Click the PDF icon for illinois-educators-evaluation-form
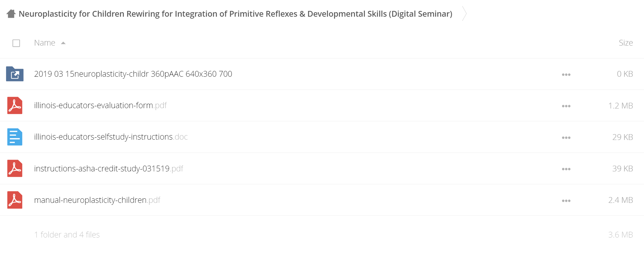The width and height of the screenshot is (644, 260). 15,105
